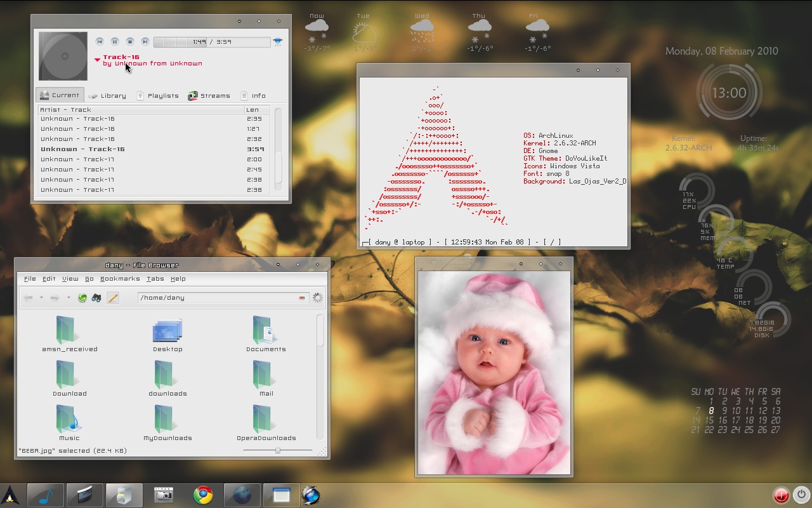Viewport: 812px width, 508px height.
Task: Select the Track-16 row with length 2:32
Action: (154, 139)
